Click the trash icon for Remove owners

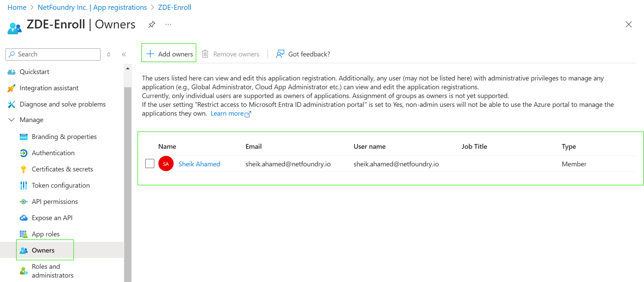coord(205,54)
